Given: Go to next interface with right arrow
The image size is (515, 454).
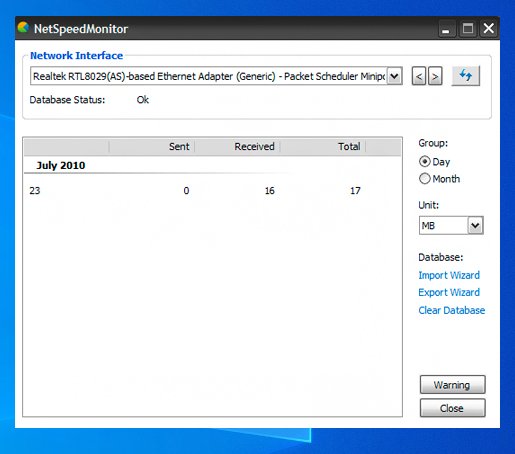Looking at the screenshot, I should tap(435, 77).
